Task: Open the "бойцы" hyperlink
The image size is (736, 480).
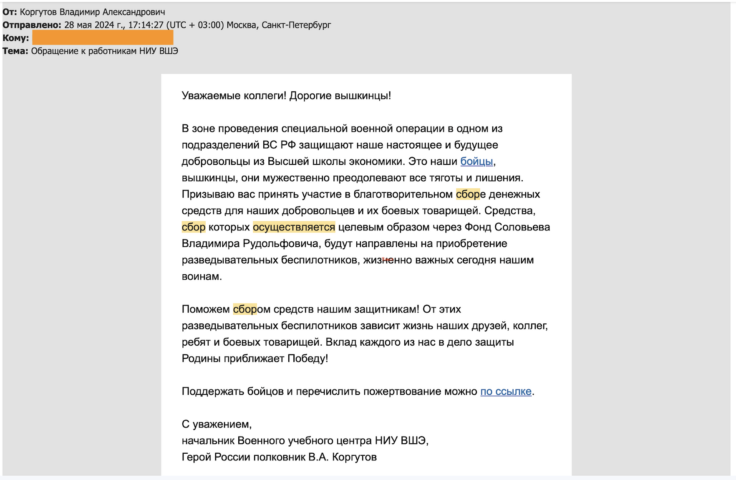Action: point(477,162)
